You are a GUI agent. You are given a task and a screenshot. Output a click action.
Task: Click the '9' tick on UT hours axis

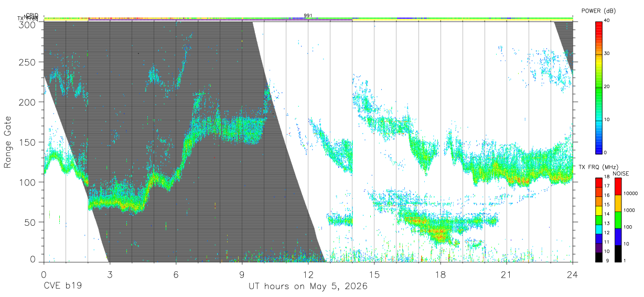(242, 274)
